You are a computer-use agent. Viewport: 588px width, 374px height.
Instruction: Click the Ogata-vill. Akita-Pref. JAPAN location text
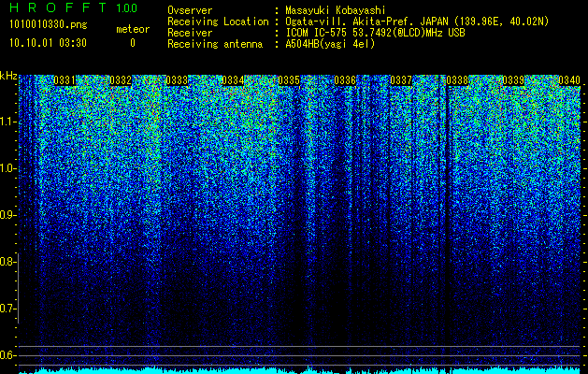point(417,22)
